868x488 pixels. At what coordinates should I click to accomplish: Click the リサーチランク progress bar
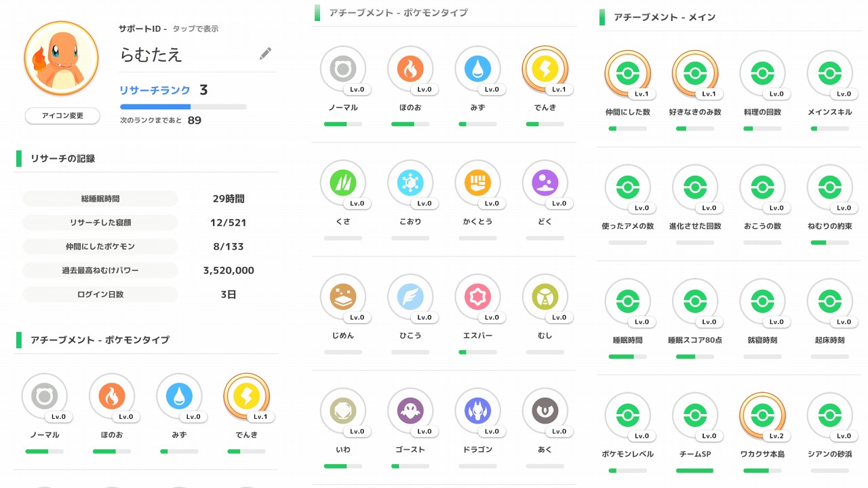click(x=183, y=107)
